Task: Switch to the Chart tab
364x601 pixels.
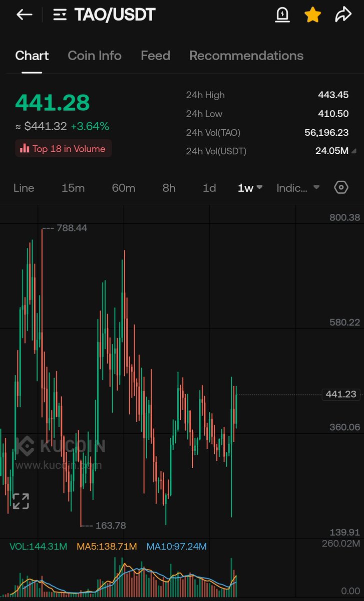Action: [32, 56]
